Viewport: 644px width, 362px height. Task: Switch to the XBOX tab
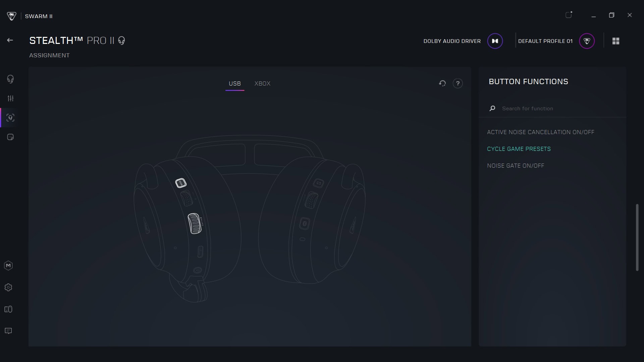pos(262,83)
